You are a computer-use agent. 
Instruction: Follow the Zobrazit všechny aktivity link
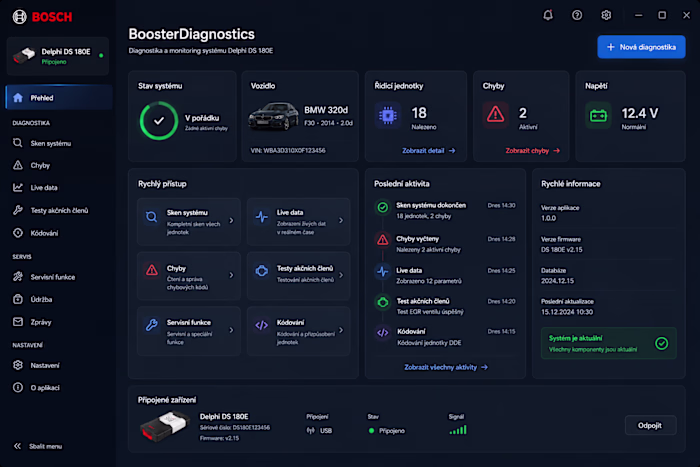click(446, 367)
